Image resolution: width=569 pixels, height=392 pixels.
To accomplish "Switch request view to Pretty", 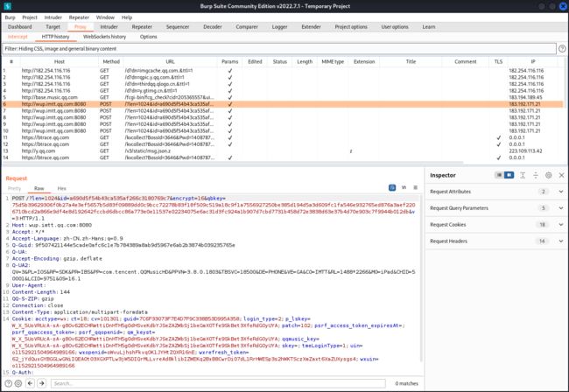I will pos(15,188).
